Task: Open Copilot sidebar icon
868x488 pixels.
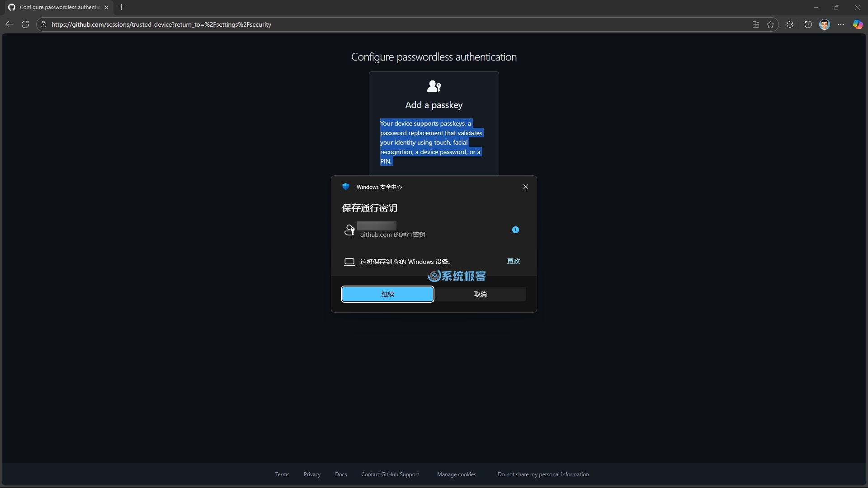Action: [858, 24]
